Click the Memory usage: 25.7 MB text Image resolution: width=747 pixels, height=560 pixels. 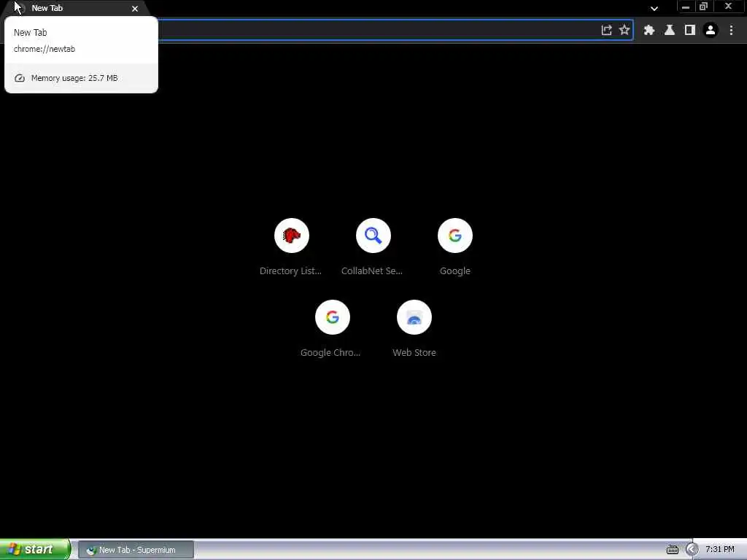tap(74, 78)
